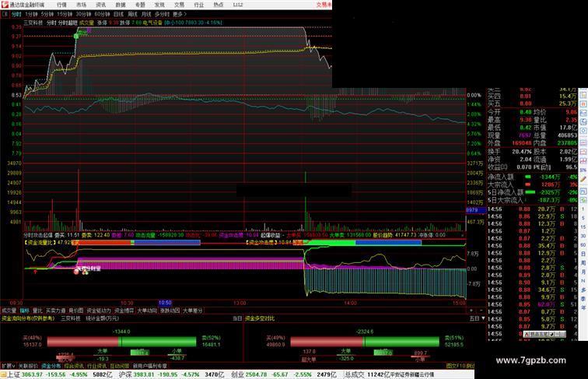Image resolution: width=588 pixels, height=379 pixels.
Task: Click the small icon left of 分时 tab
Action: (x=5, y=14)
